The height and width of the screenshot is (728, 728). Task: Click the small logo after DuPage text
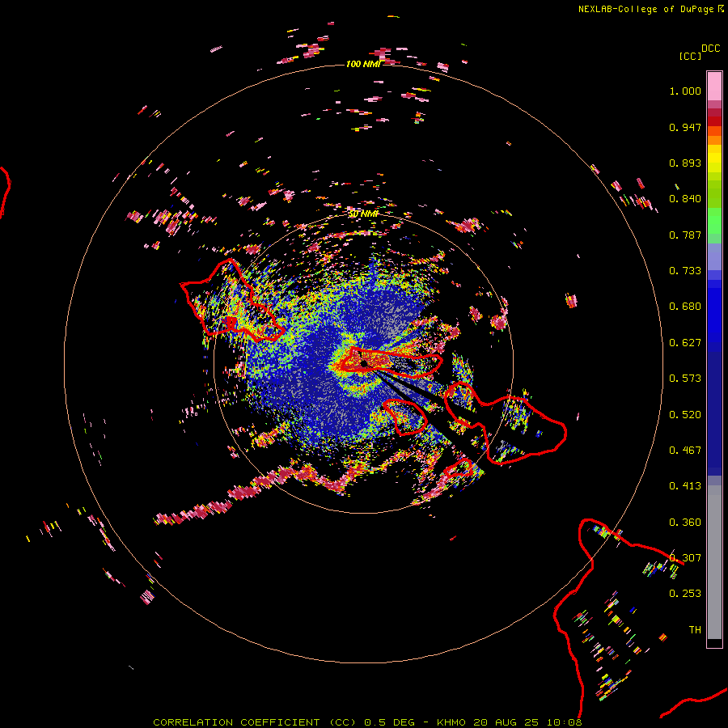pos(721,8)
